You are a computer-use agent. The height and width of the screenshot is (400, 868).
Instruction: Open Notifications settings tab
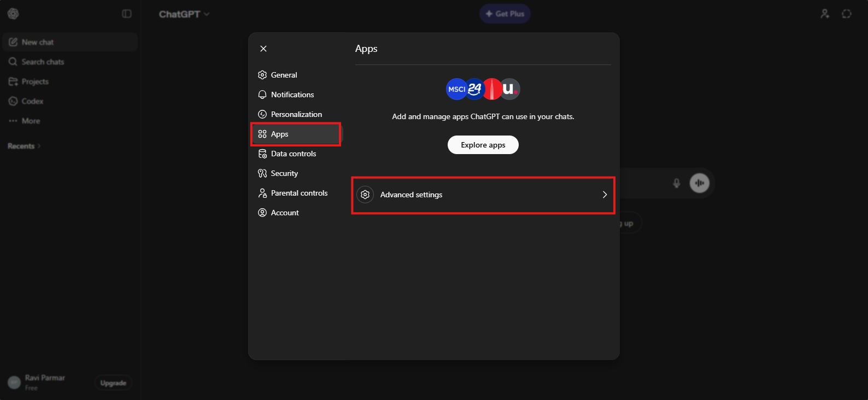point(296,95)
